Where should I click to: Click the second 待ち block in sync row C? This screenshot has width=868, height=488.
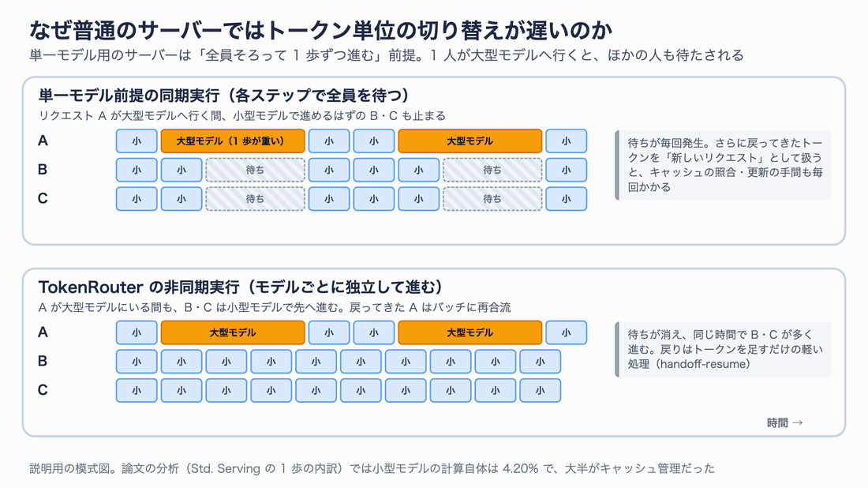(x=492, y=199)
